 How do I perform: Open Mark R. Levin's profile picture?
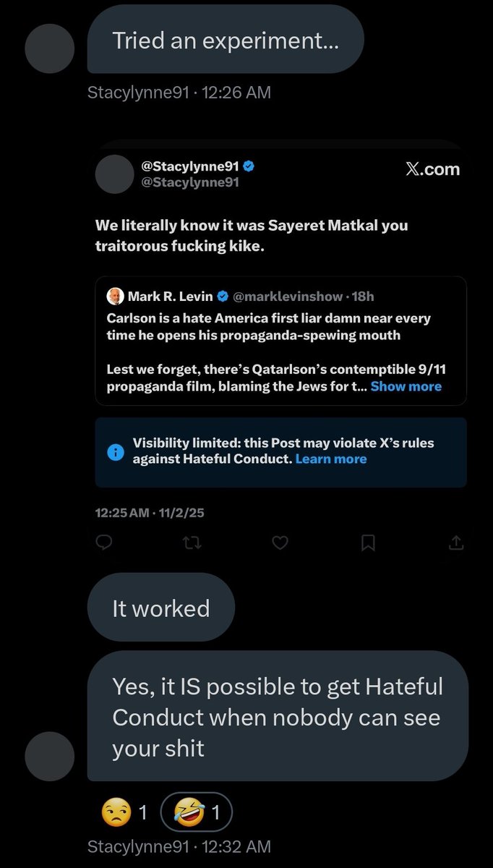[115, 296]
